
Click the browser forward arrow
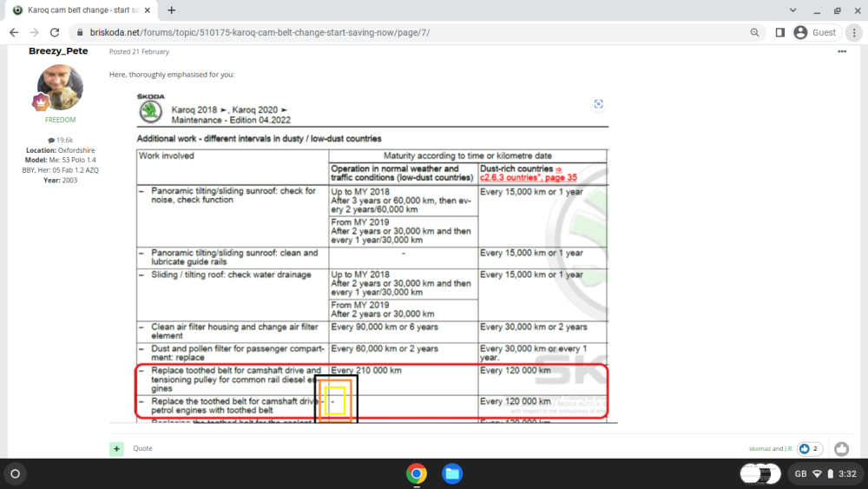pos(35,33)
